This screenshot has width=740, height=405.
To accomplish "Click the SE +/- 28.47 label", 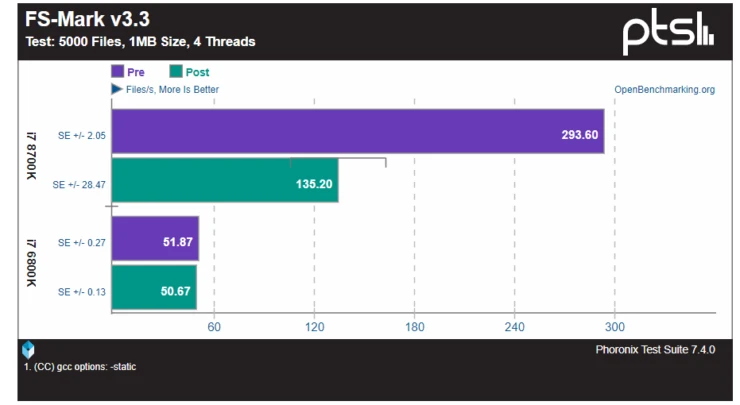I will pyautogui.click(x=79, y=184).
